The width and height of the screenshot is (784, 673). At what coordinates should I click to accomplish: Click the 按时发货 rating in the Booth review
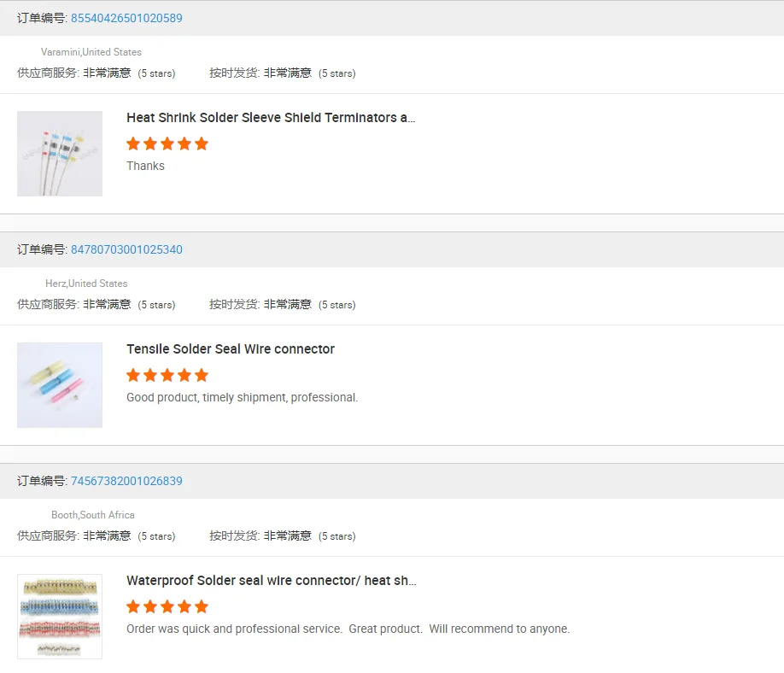coord(282,536)
